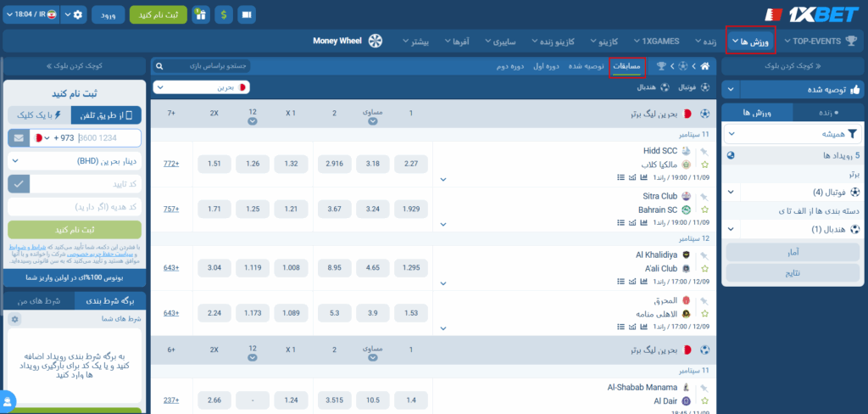This screenshot has width=868, height=414.
Task: Click the thumbs-up توصیه شده sidebar header
Action: 802,89
